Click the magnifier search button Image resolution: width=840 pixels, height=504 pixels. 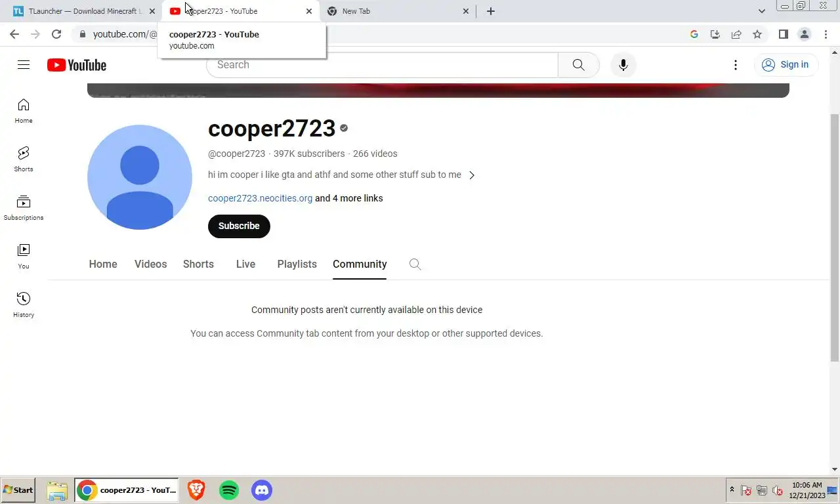pyautogui.click(x=578, y=64)
